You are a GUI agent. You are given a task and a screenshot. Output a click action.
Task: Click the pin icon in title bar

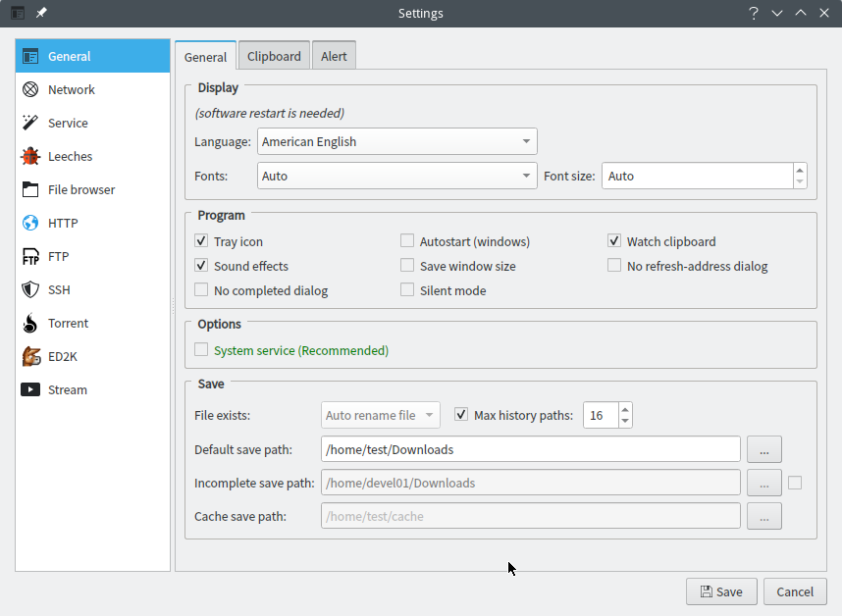[x=41, y=13]
